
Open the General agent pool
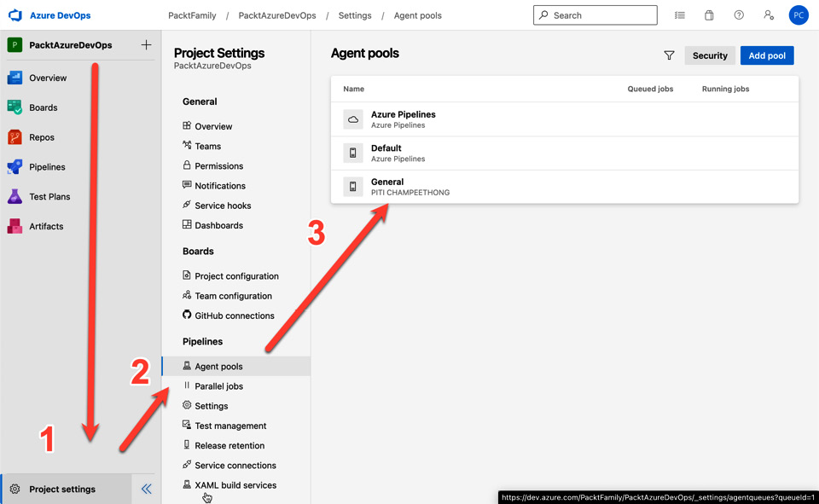tap(565, 187)
